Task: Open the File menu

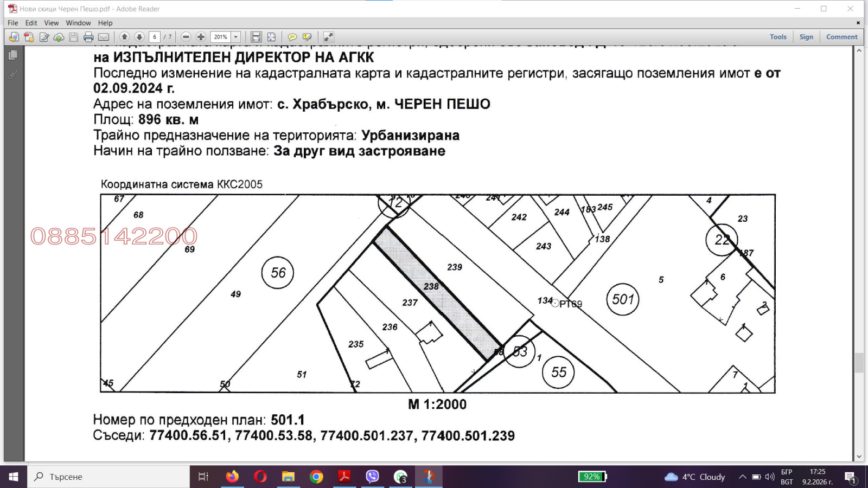Action: coord(12,23)
